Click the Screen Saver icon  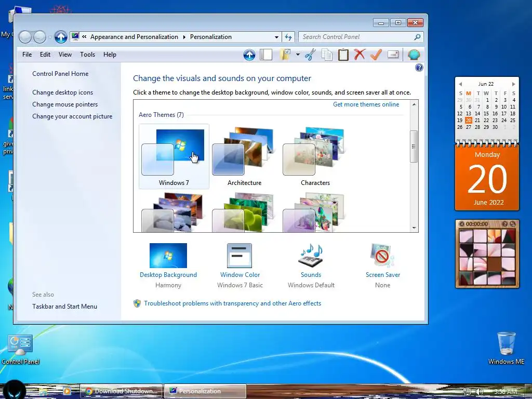(x=383, y=255)
